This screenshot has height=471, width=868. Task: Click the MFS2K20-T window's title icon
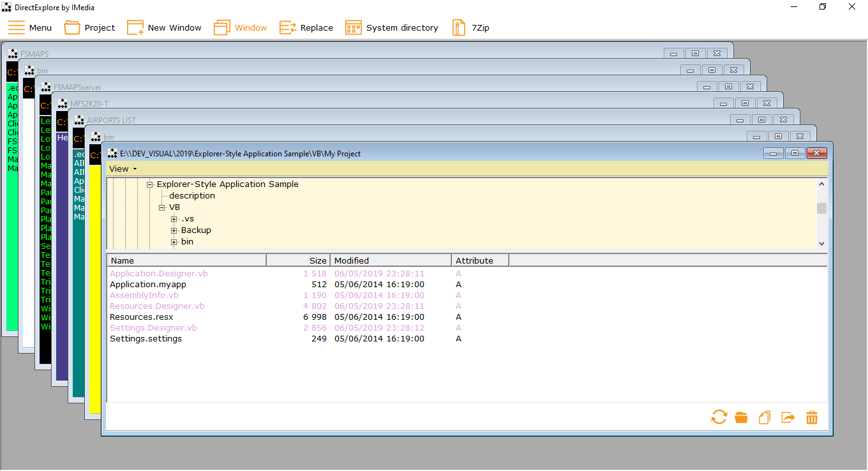[63, 103]
